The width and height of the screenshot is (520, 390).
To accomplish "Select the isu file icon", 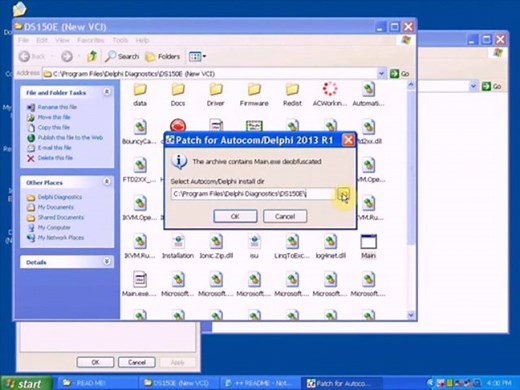I will [x=254, y=247].
